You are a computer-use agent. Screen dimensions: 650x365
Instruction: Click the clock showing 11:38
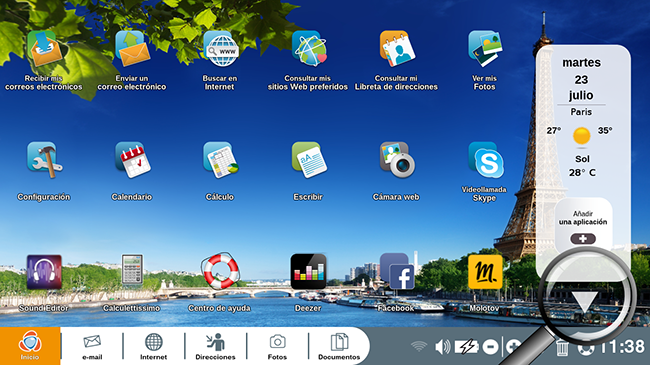[x=623, y=347]
